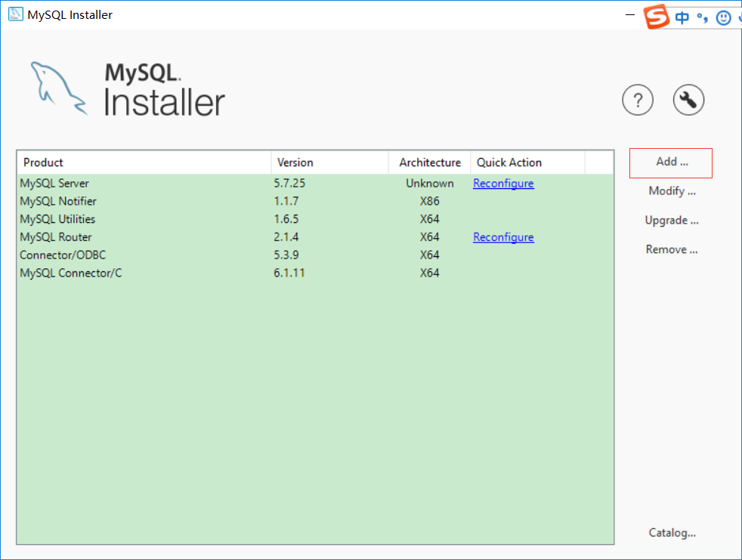Click version 6.1.11 cell

pos(289,273)
